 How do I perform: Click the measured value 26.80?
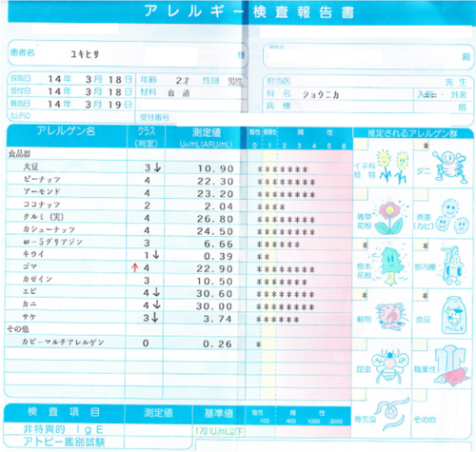click(x=215, y=219)
